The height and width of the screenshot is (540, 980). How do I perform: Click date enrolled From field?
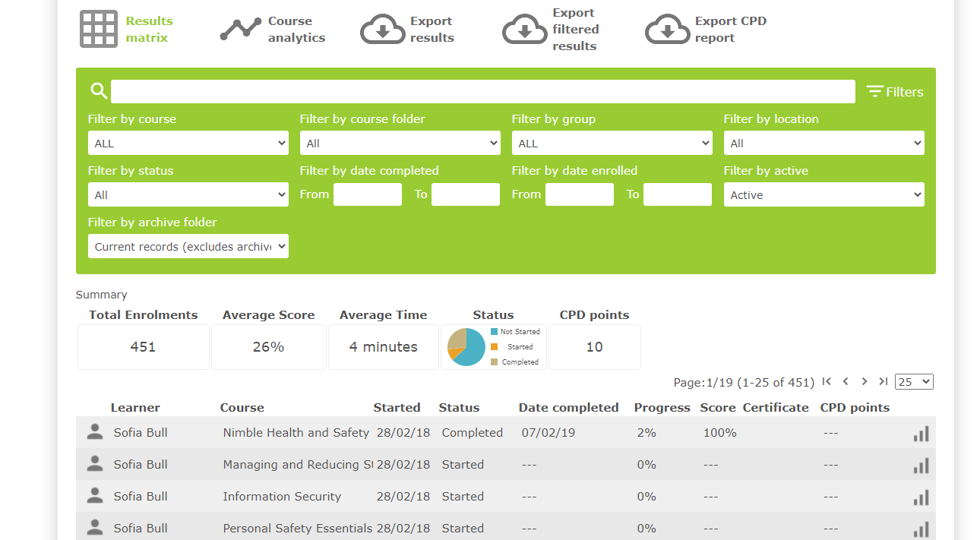(580, 194)
